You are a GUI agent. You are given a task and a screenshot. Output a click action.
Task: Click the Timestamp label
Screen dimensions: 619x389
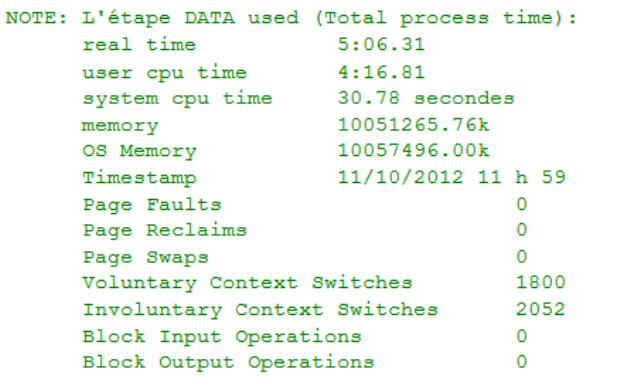coord(139,178)
